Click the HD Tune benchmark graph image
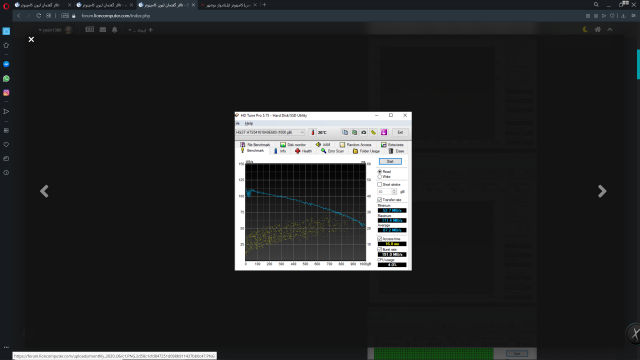This screenshot has height=360, width=640. (305, 212)
